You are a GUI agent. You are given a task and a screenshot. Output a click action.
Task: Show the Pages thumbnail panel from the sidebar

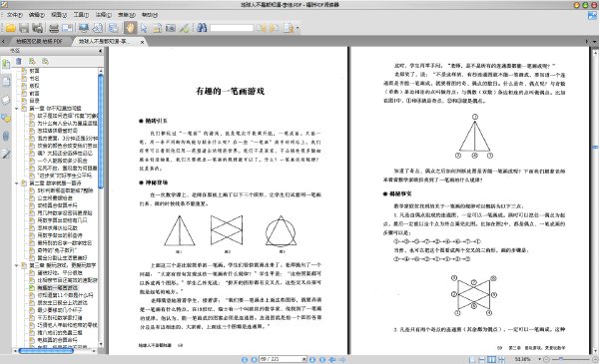pyautogui.click(x=6, y=81)
